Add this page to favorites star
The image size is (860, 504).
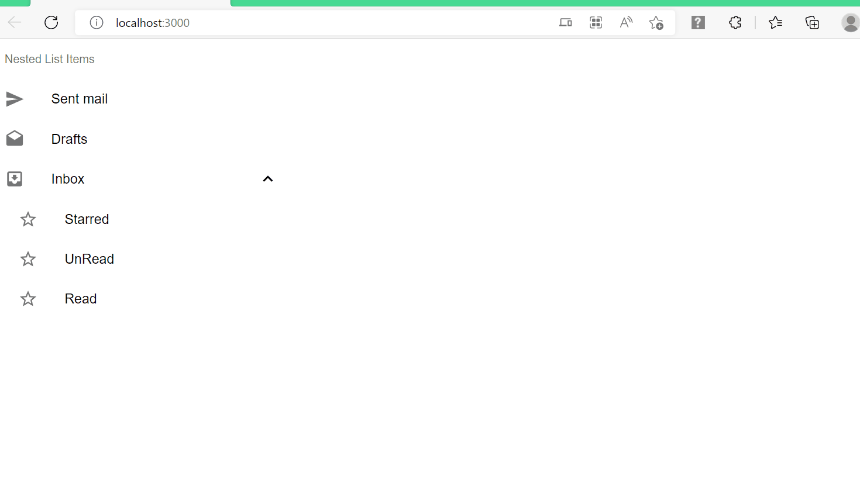tap(656, 23)
